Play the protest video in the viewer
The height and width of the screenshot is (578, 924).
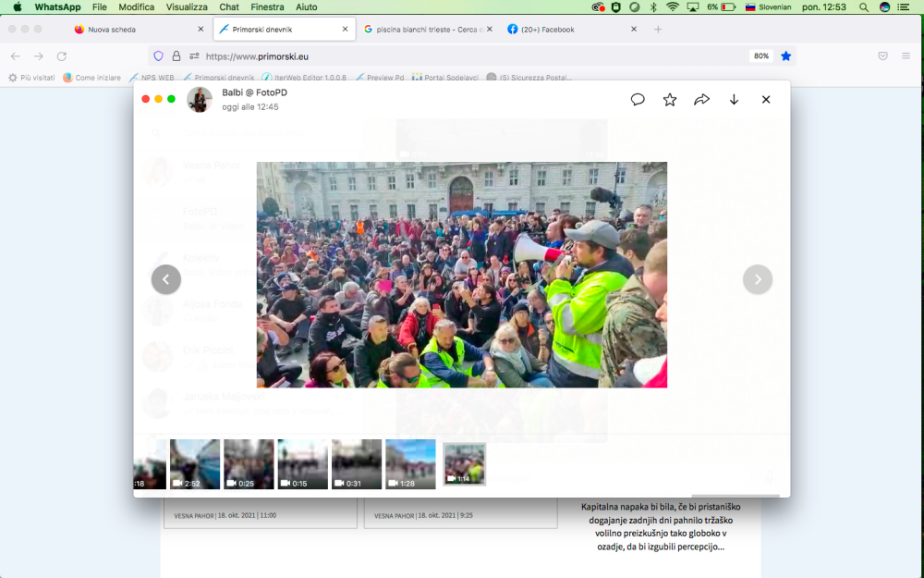pos(462,275)
